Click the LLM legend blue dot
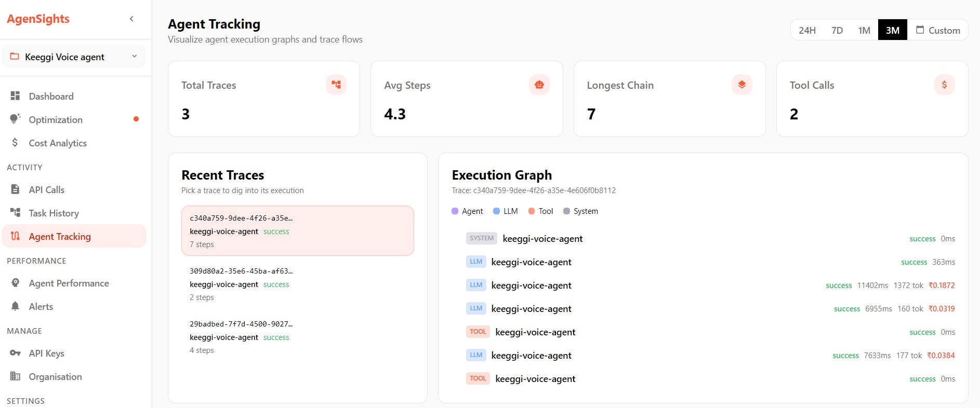The width and height of the screenshot is (980, 408). (496, 211)
